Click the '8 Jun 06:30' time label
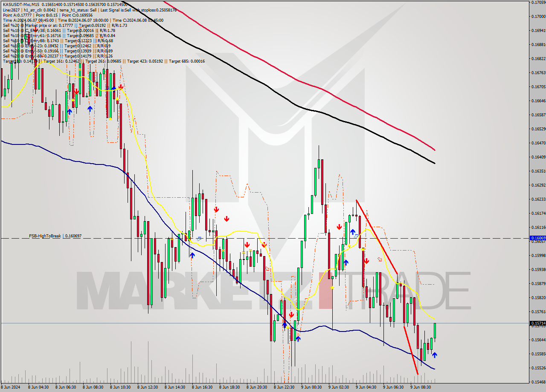 click(65, 387)
